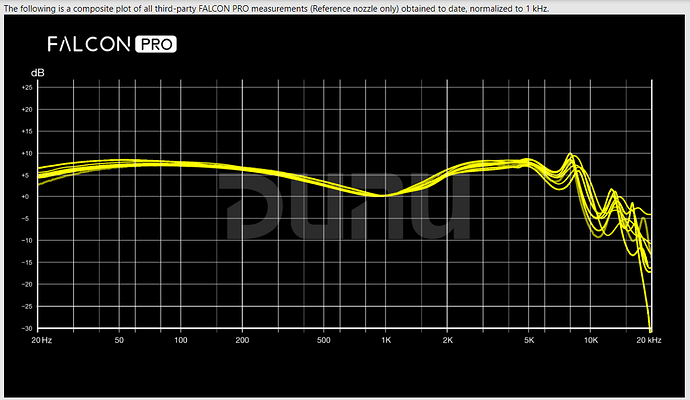Click the 1K frequency label
The image size is (690, 400).
pyautogui.click(x=386, y=340)
